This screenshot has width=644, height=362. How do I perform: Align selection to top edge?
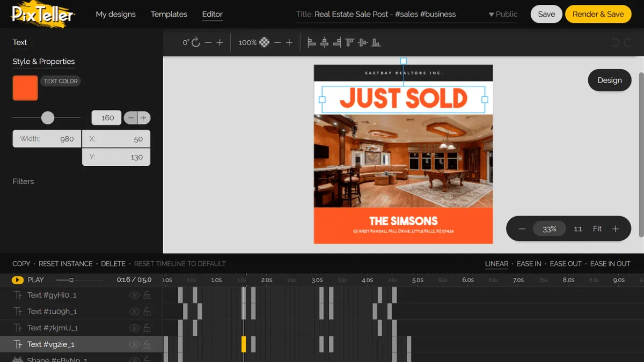(350, 42)
